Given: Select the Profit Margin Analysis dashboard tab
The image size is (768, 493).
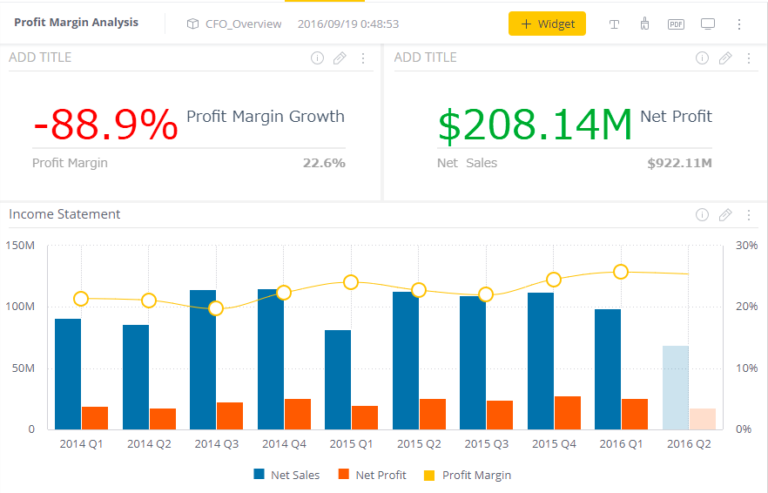Looking at the screenshot, I should 76,23.
